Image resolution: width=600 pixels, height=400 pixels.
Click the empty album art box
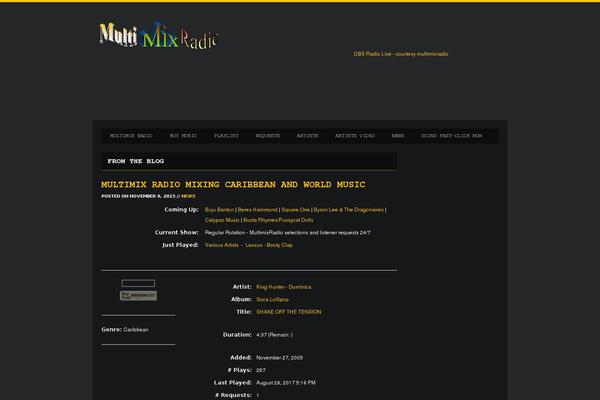(138, 283)
